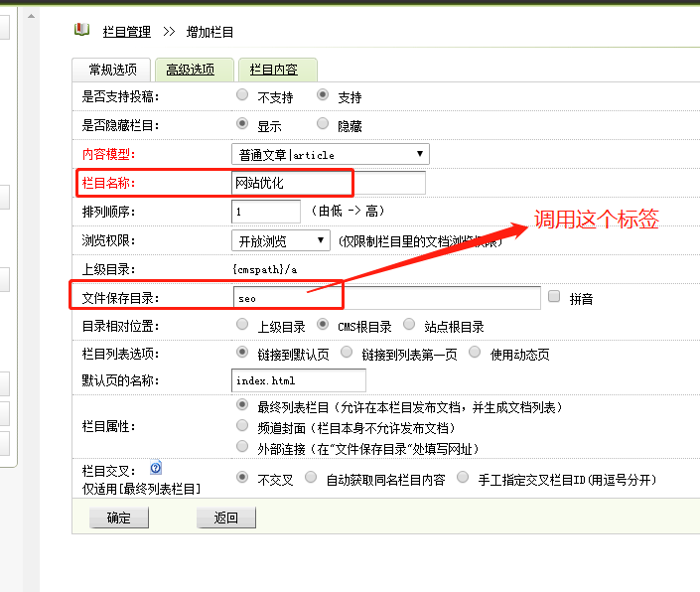This screenshot has width=700, height=592.
Task: Choose 频道封面 column attribute
Action: [242, 426]
